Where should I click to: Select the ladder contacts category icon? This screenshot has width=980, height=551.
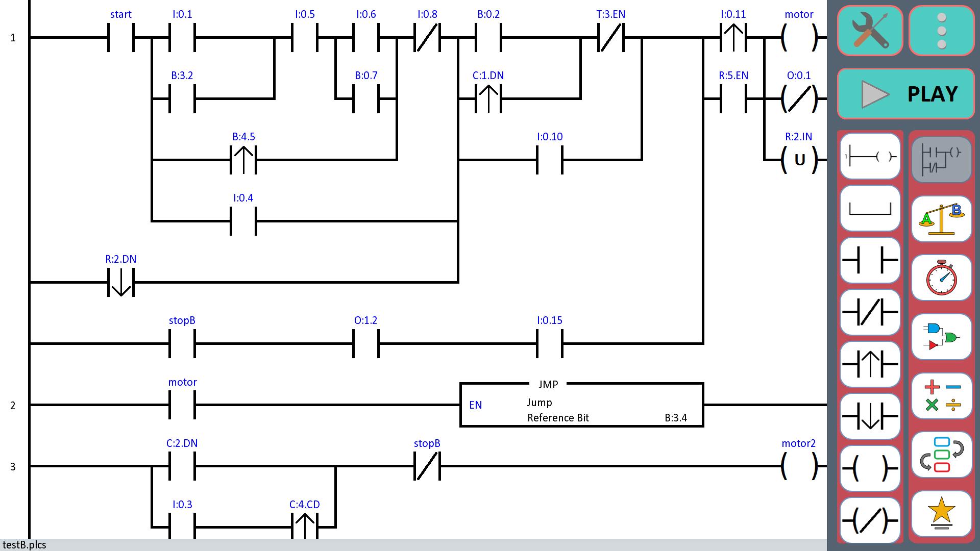942,159
